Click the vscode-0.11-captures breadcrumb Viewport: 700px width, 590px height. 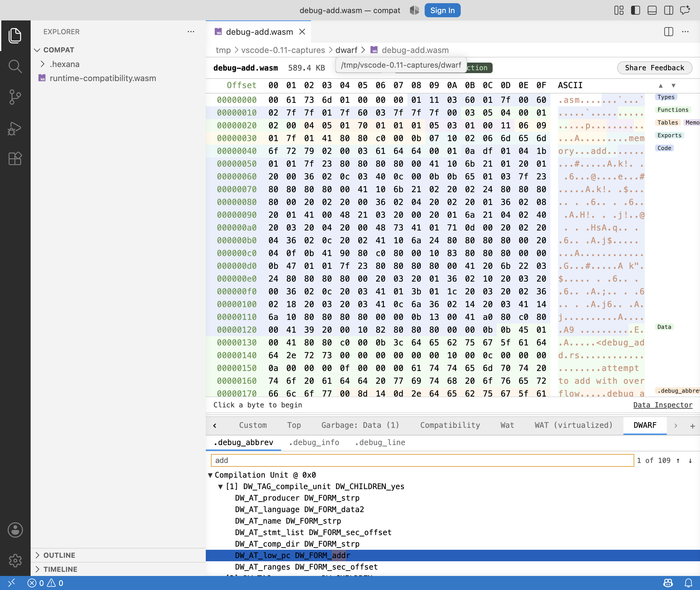(283, 50)
